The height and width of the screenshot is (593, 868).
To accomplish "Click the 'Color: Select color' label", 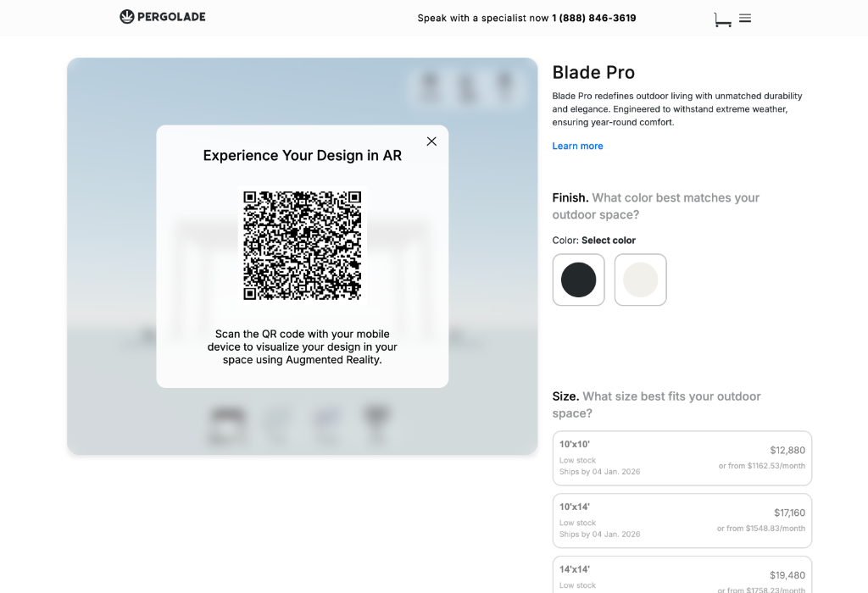I will pyautogui.click(x=593, y=240).
